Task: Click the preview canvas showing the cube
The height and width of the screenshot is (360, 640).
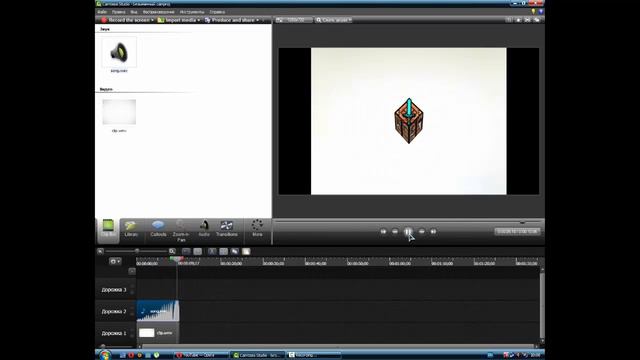Action: coord(409,121)
